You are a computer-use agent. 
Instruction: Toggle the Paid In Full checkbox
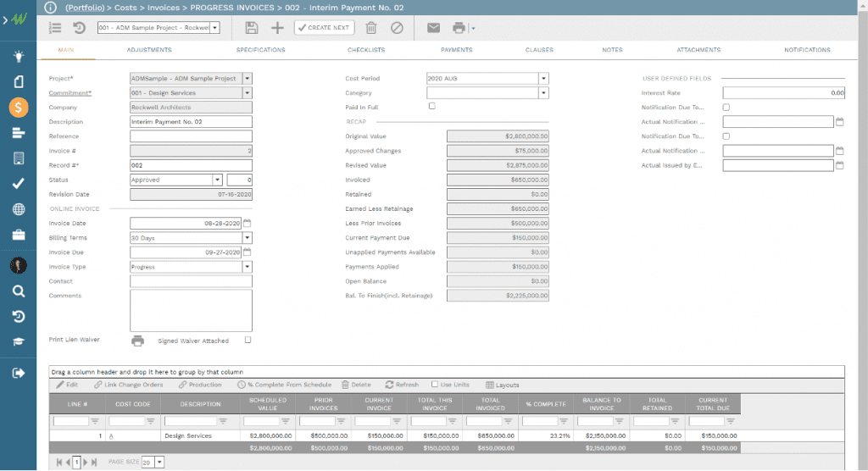pyautogui.click(x=432, y=107)
